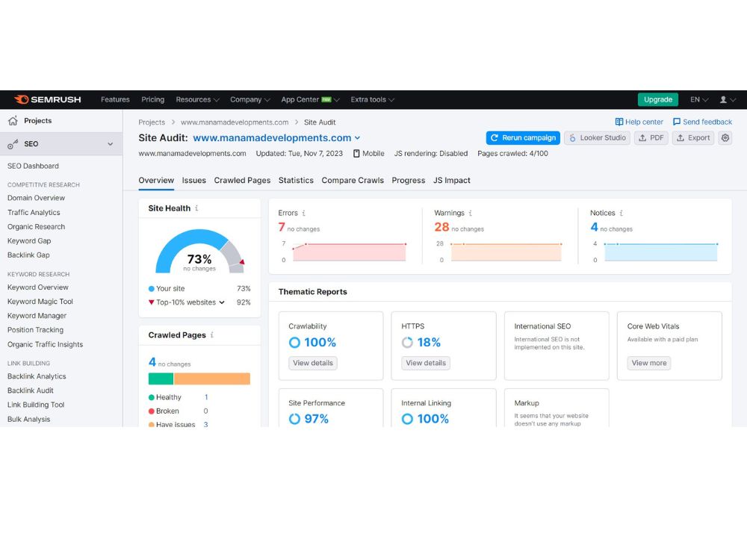Switch to the Overview tab

point(156,181)
